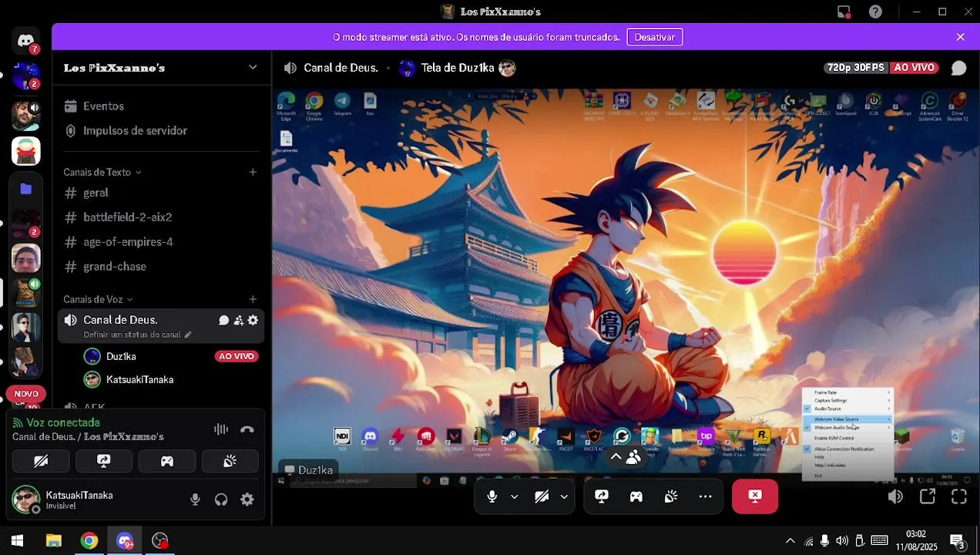Show hidden icons in Windows tray

point(790,540)
